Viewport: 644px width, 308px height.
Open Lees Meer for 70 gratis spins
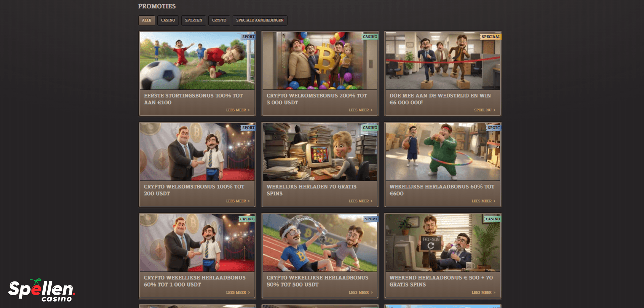(360, 201)
